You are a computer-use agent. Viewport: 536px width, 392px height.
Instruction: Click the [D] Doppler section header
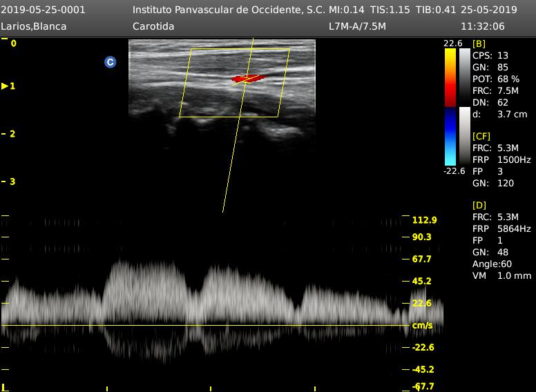[479, 205]
